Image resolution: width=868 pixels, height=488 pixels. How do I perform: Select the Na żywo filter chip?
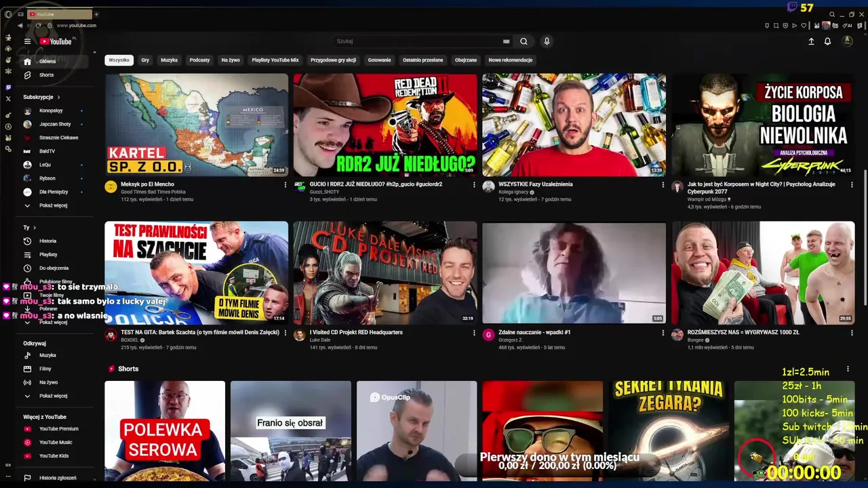coord(231,60)
